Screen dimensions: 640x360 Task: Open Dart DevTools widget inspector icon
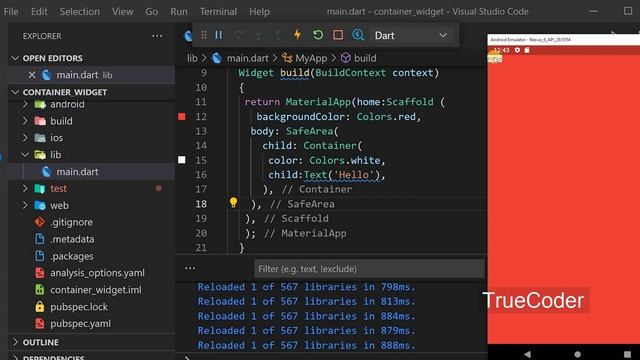[358, 35]
